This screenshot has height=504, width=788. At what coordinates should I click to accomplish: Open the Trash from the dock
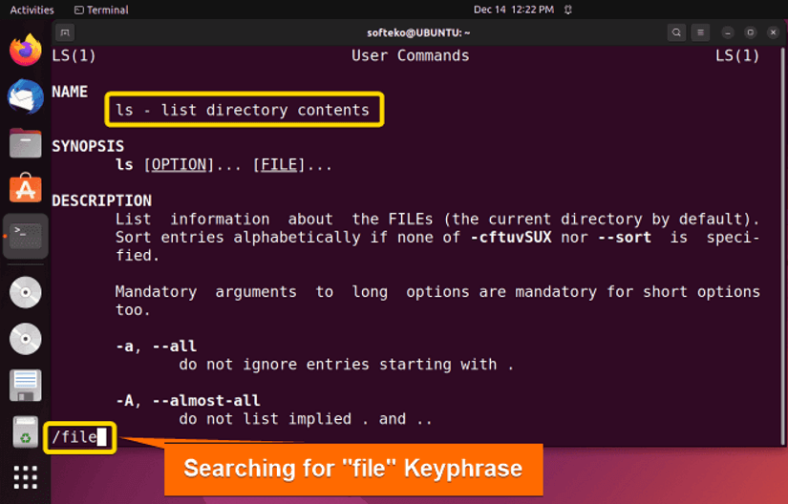tap(25, 432)
